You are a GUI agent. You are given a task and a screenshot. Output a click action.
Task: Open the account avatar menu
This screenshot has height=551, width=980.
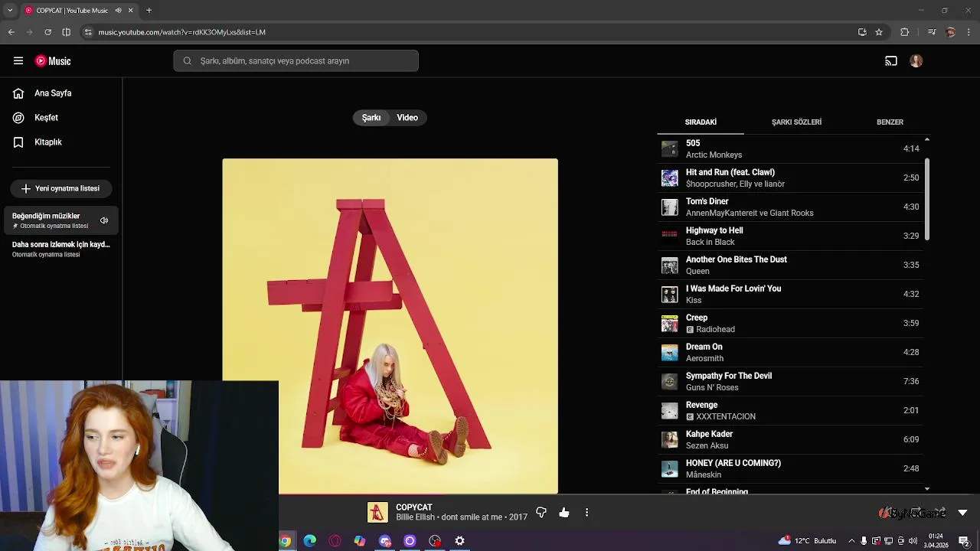coord(916,60)
